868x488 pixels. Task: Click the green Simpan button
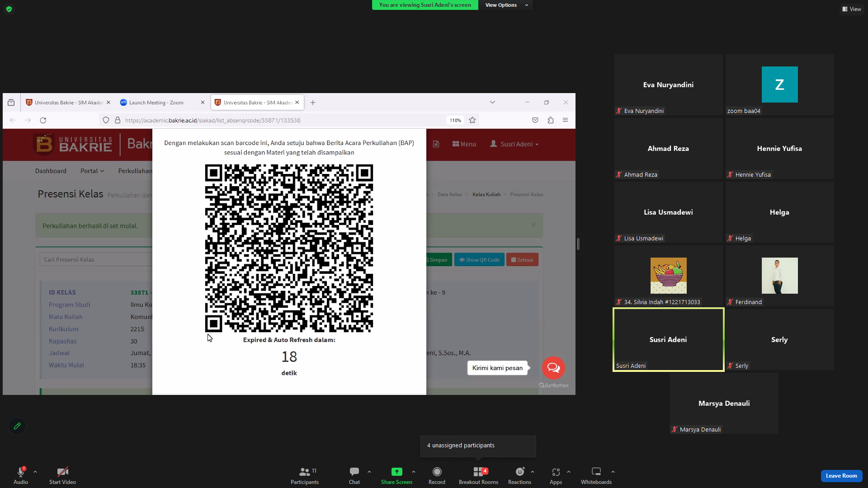439,260
